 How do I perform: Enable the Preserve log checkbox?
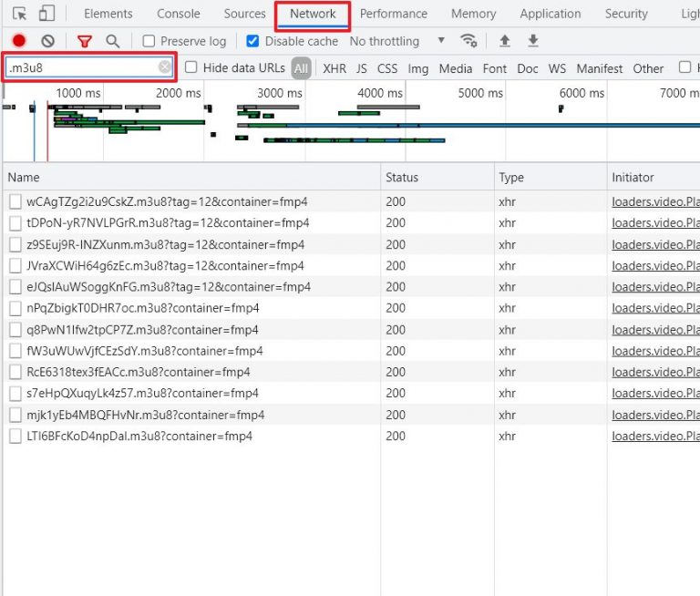[x=149, y=41]
